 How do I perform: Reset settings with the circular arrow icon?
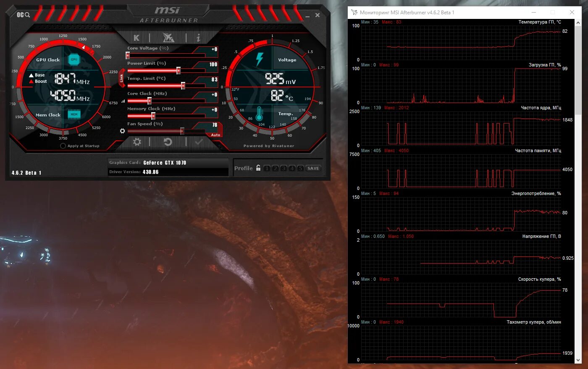point(168,142)
